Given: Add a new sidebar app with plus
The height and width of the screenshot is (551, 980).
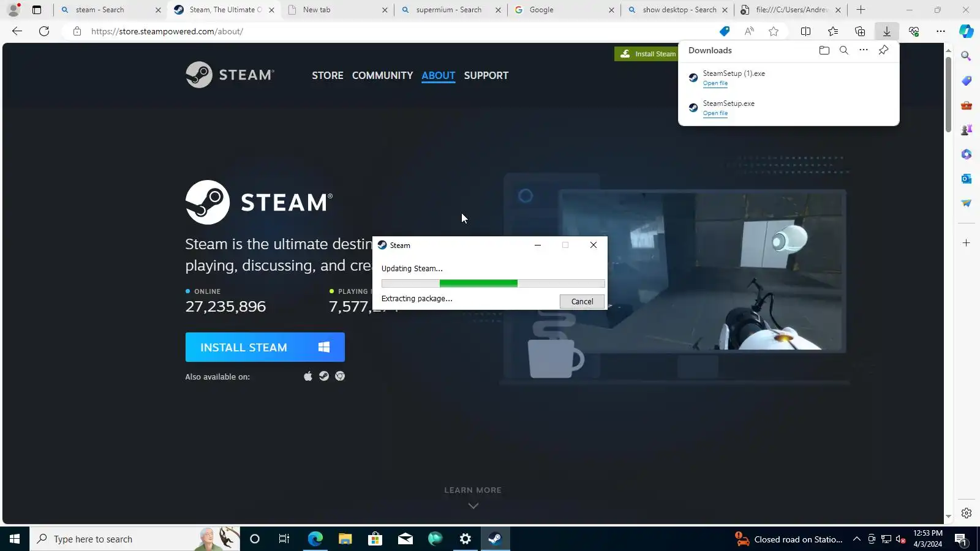Looking at the screenshot, I should [x=967, y=243].
